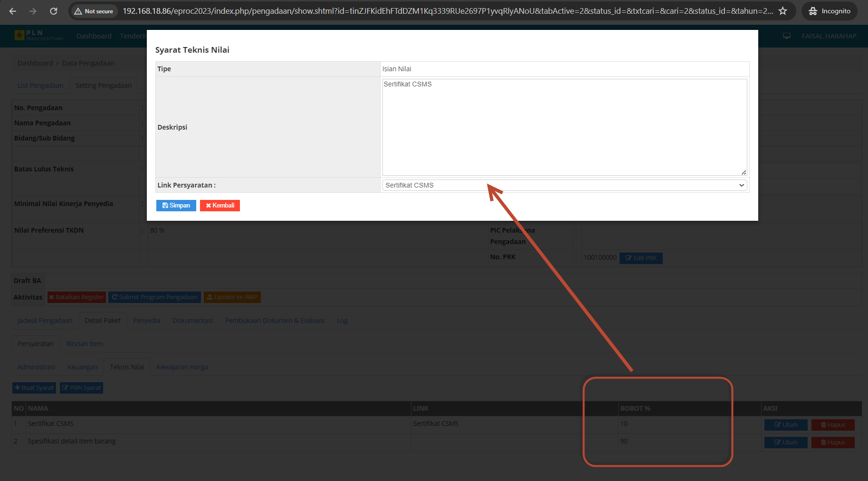This screenshot has height=481, width=868.
Task: Switch to List Pengadaan tab
Action: point(40,85)
